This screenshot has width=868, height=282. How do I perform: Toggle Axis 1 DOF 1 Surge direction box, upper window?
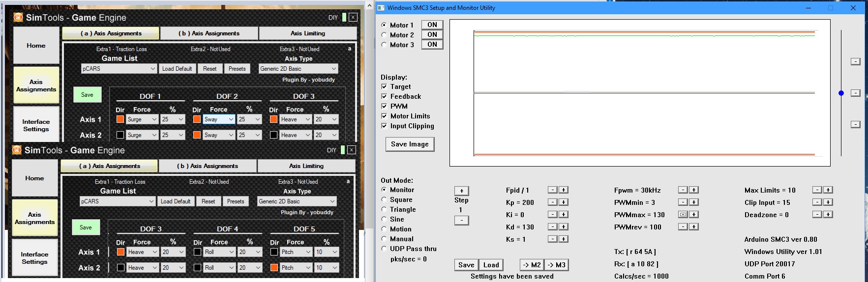tap(120, 119)
